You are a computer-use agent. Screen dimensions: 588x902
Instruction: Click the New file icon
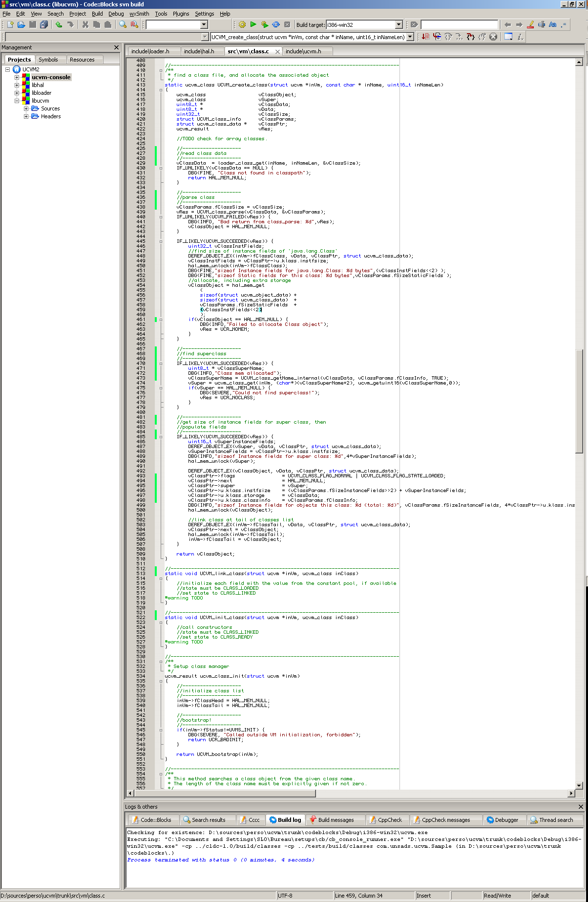tap(10, 24)
